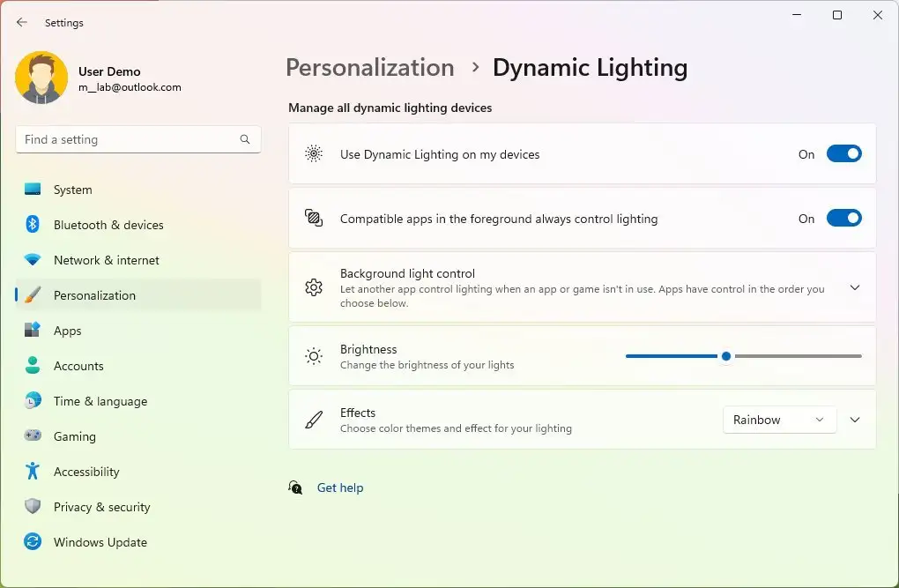This screenshot has height=588, width=899.
Task: Select the System category in sidebar
Action: [72, 190]
